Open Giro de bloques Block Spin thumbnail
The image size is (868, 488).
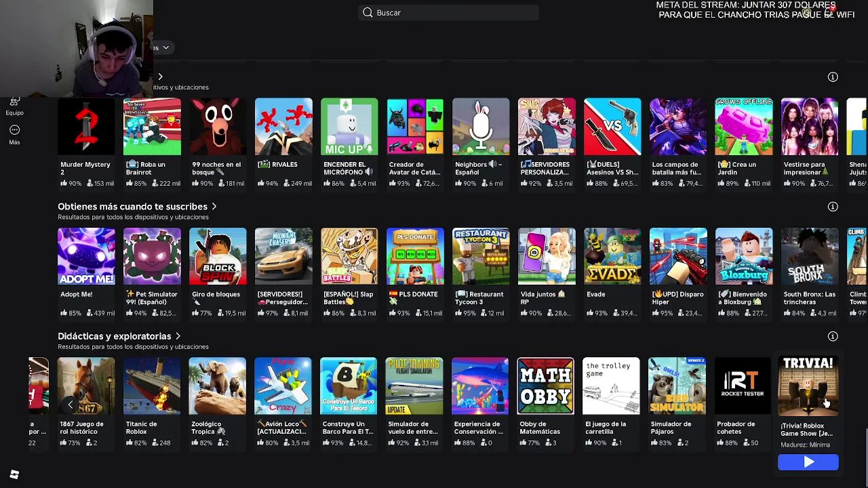pyautogui.click(x=218, y=256)
